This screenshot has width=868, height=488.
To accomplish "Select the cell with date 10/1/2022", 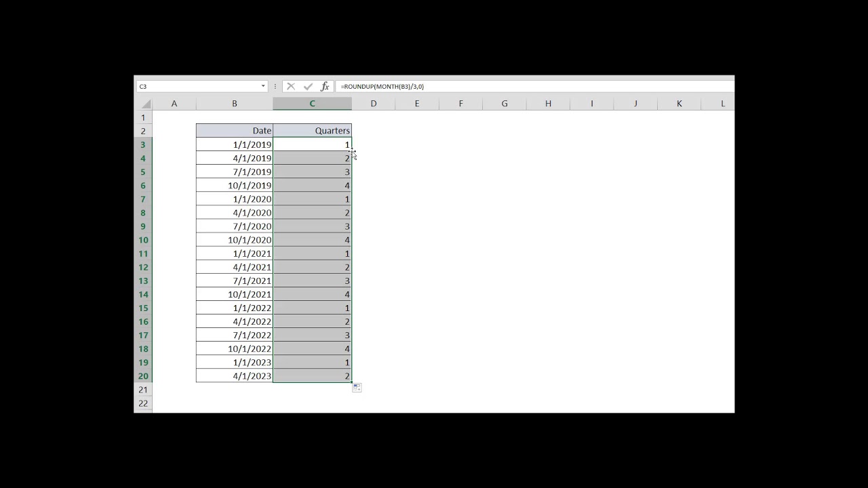I will tap(235, 349).
